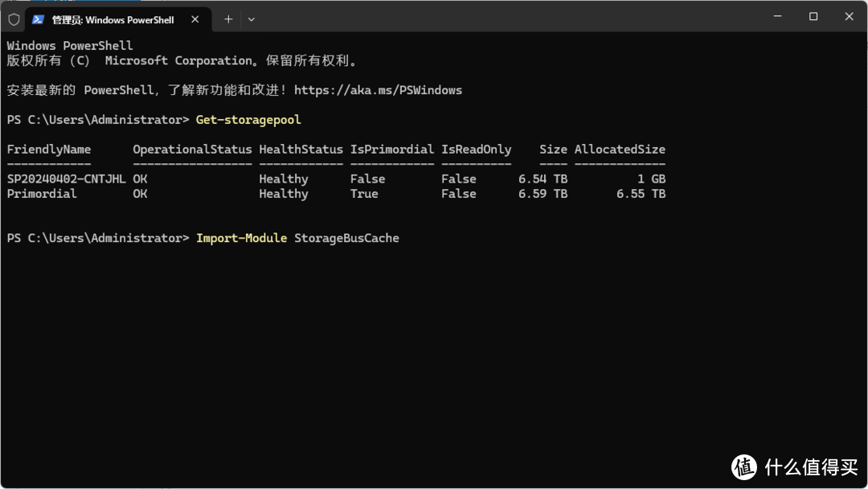The width and height of the screenshot is (868, 489).
Task: Close the PowerShell window
Action: (850, 17)
